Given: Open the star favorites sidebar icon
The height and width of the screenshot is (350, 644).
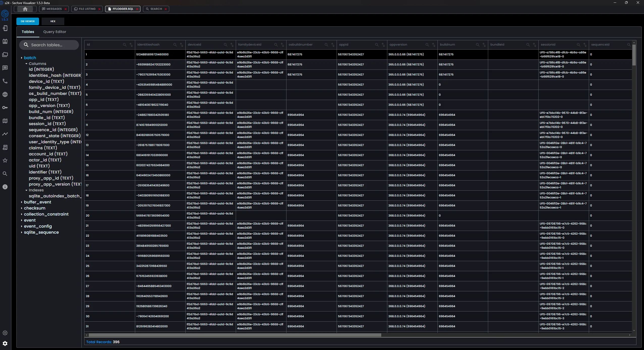Looking at the screenshot, I should click(x=5, y=160).
